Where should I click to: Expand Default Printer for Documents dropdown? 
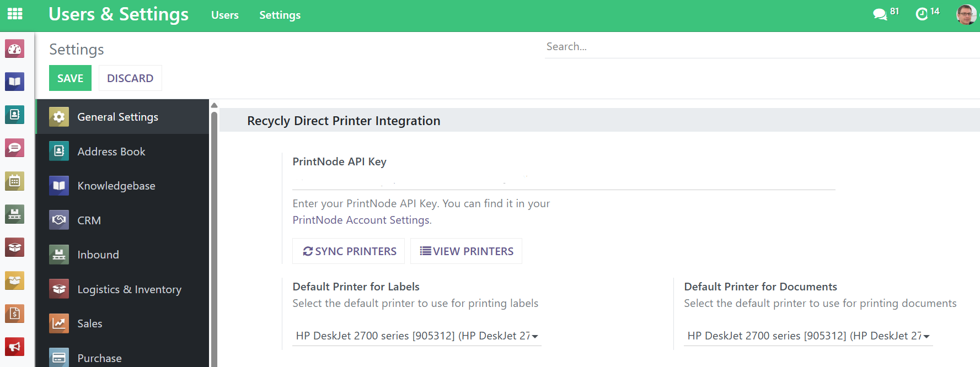(x=808, y=336)
